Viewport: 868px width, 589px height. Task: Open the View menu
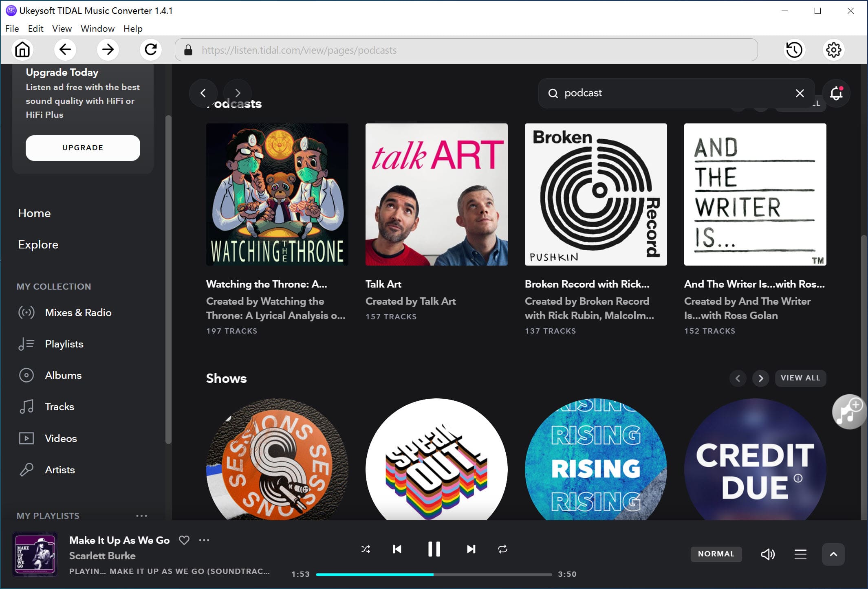tap(62, 29)
